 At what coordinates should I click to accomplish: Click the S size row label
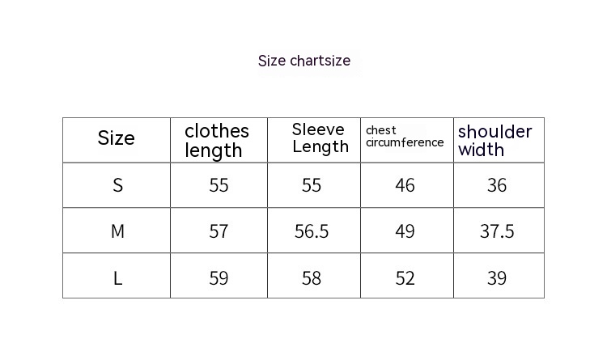[x=117, y=185]
